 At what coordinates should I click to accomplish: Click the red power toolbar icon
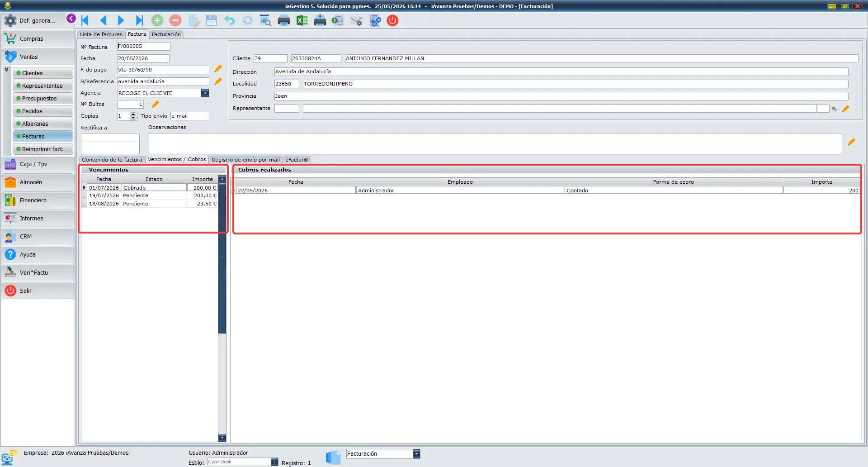tap(393, 20)
